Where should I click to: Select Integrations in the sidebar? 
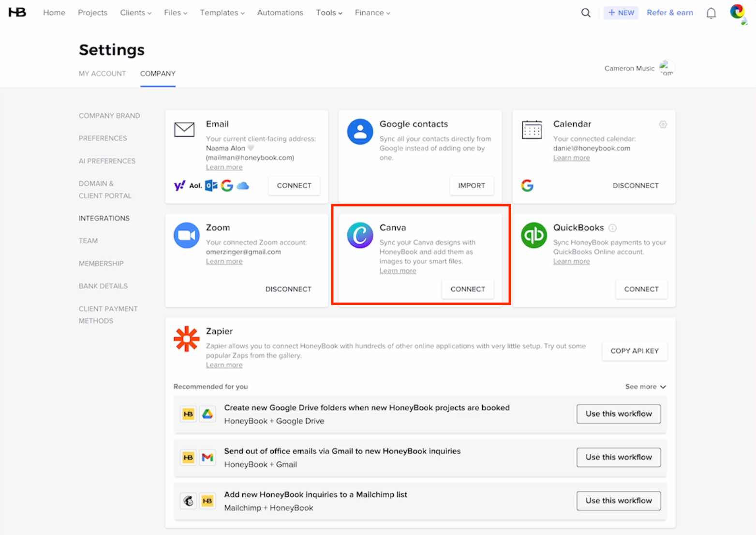pyautogui.click(x=104, y=218)
